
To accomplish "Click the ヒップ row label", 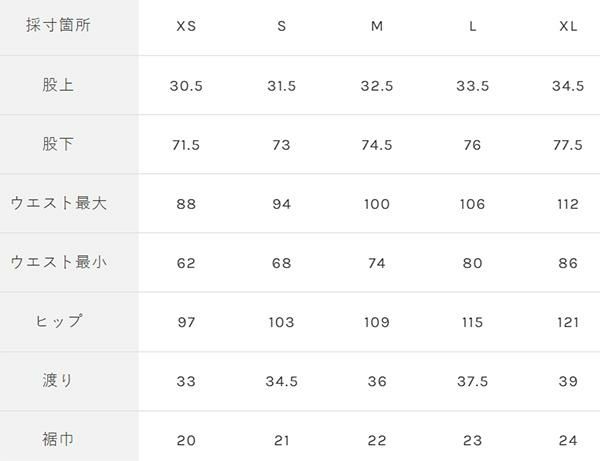I will [57, 322].
